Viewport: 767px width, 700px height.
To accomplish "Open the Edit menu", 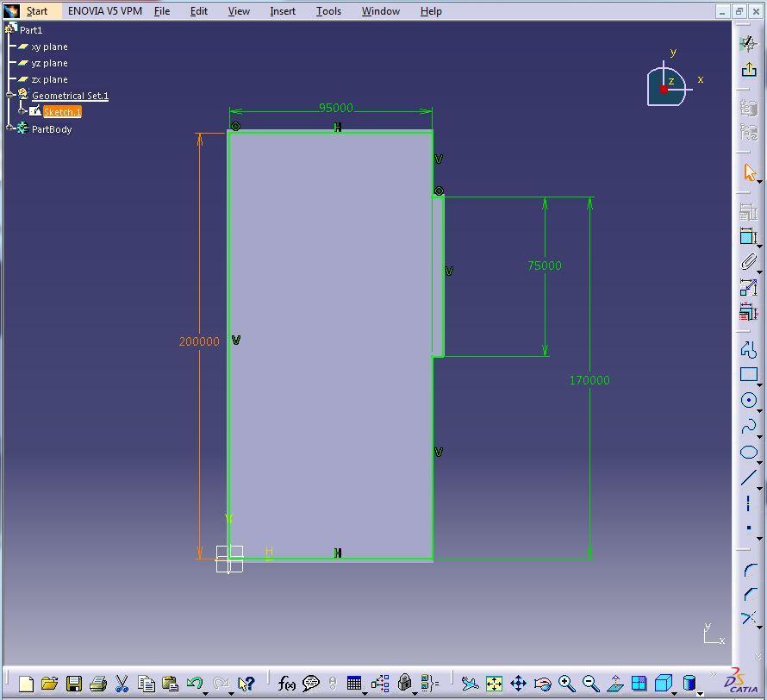I will pos(198,10).
